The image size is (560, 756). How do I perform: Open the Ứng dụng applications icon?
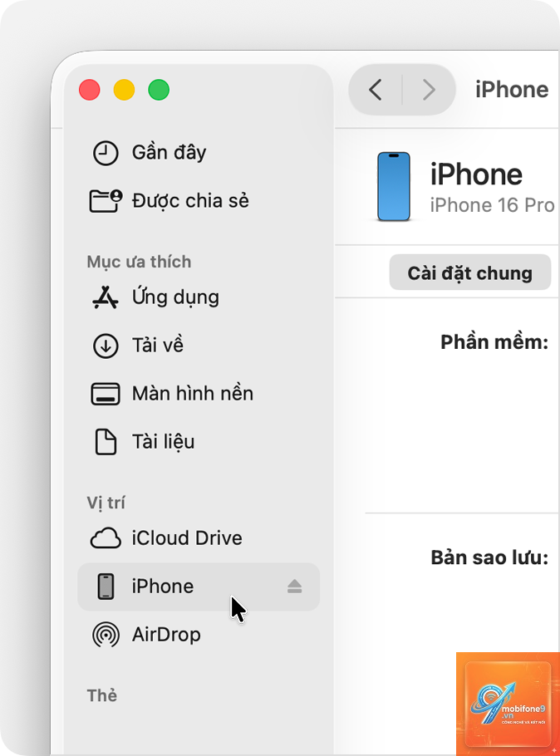click(106, 297)
